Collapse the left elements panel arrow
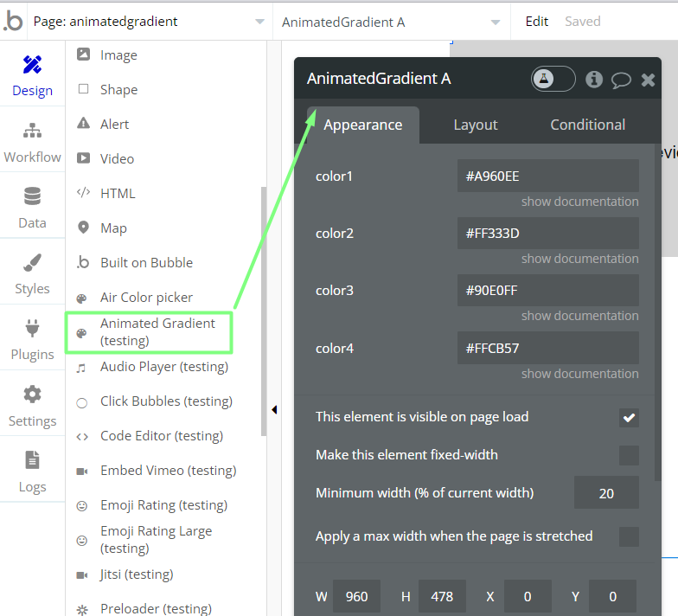 tap(274, 409)
